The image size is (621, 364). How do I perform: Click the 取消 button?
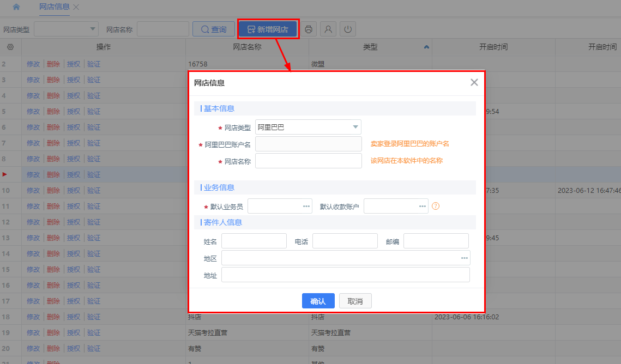(x=355, y=301)
